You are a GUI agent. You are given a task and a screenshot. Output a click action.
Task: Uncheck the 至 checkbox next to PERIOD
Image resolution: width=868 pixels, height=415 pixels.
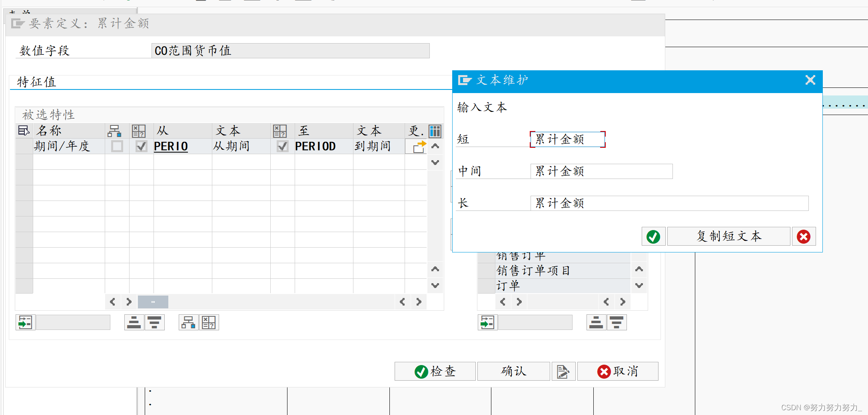click(282, 146)
